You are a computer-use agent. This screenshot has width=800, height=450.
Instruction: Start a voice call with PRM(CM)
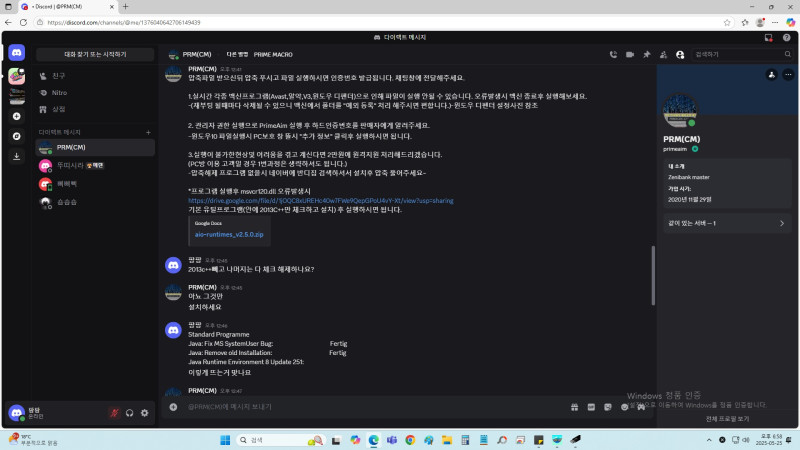point(613,54)
